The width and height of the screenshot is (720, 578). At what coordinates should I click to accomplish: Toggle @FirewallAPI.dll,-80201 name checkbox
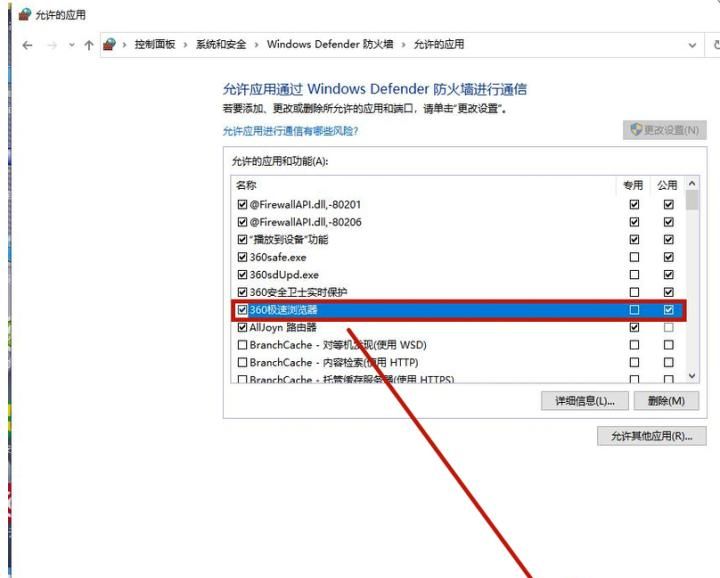pos(242,204)
